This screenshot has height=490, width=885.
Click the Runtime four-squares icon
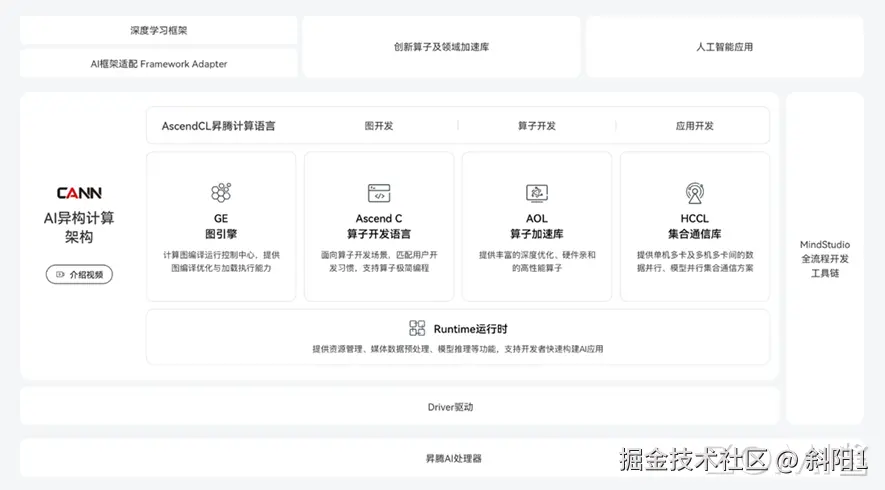pyautogui.click(x=417, y=328)
